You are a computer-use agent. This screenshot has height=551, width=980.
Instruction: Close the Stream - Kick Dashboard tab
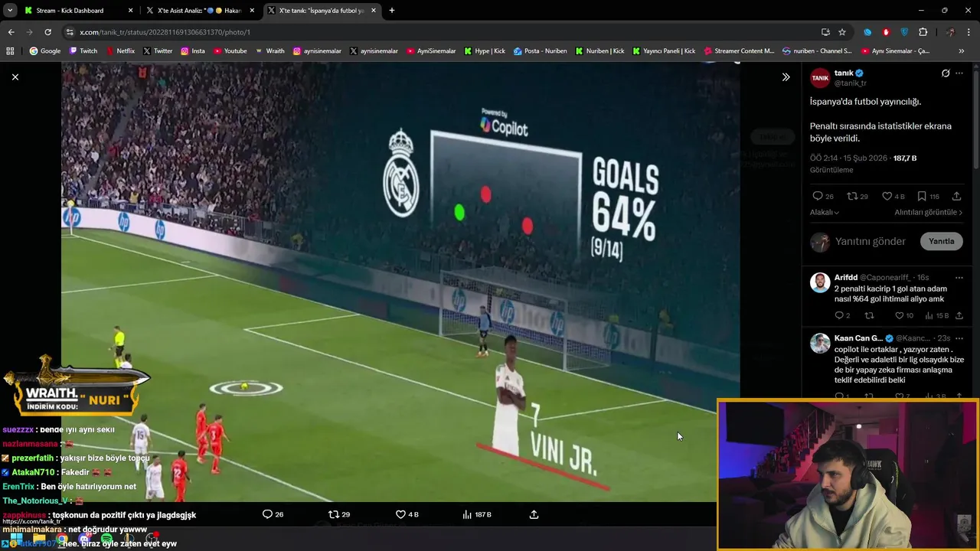tap(130, 11)
